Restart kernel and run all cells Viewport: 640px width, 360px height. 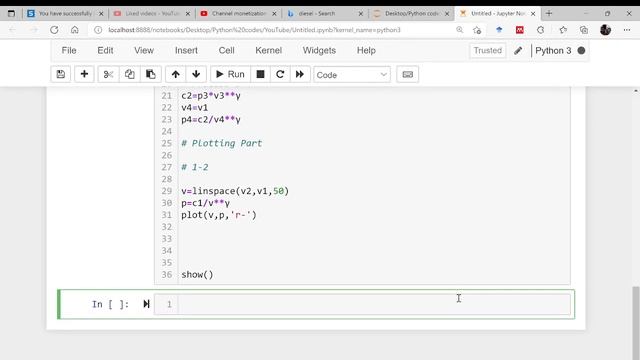[300, 74]
